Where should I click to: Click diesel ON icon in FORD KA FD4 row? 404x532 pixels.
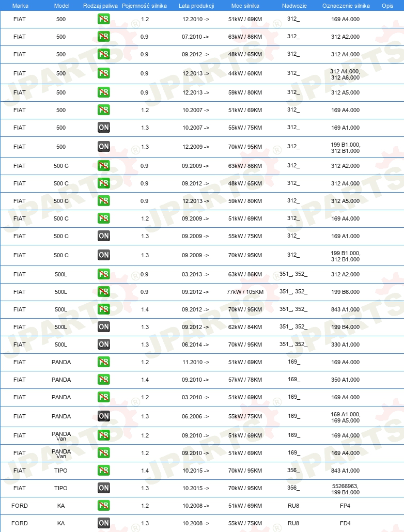[x=103, y=523]
